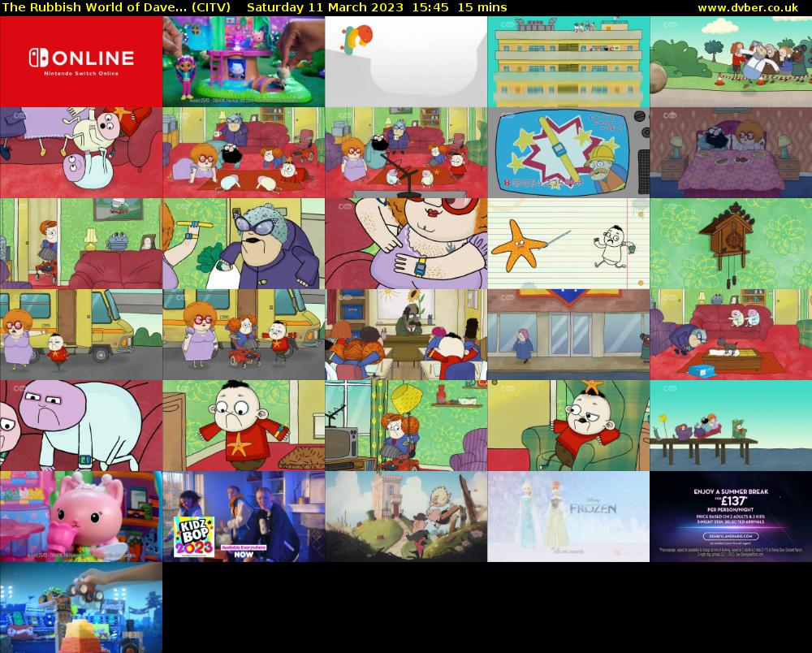This screenshot has width=812, height=653.
Task: Open the boy in red starfish jumper thumbnail
Action: pyautogui.click(x=244, y=425)
